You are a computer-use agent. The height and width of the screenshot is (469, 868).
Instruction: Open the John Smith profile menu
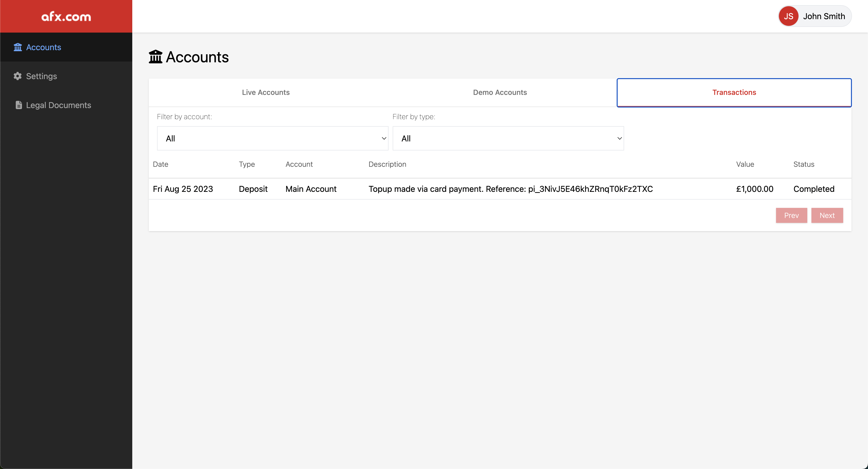coord(824,16)
